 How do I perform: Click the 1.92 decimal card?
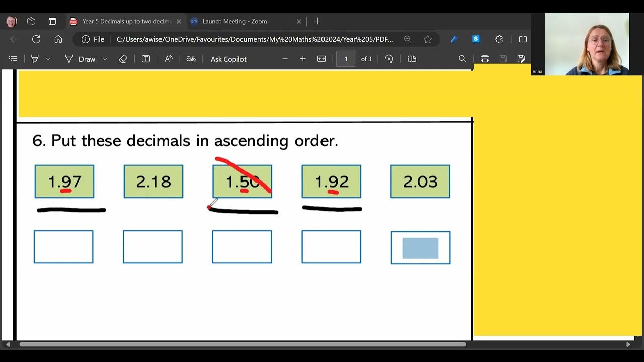click(332, 182)
